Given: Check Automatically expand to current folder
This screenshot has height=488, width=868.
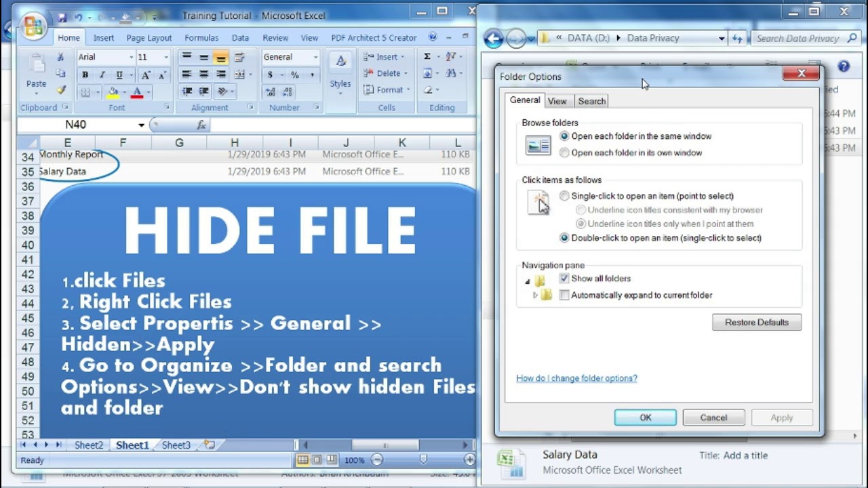Looking at the screenshot, I should pyautogui.click(x=564, y=296).
